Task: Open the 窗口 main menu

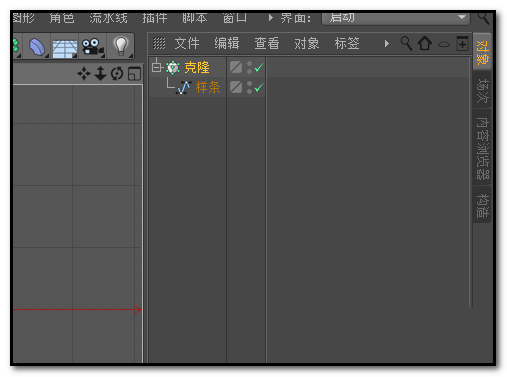Action: click(x=235, y=18)
